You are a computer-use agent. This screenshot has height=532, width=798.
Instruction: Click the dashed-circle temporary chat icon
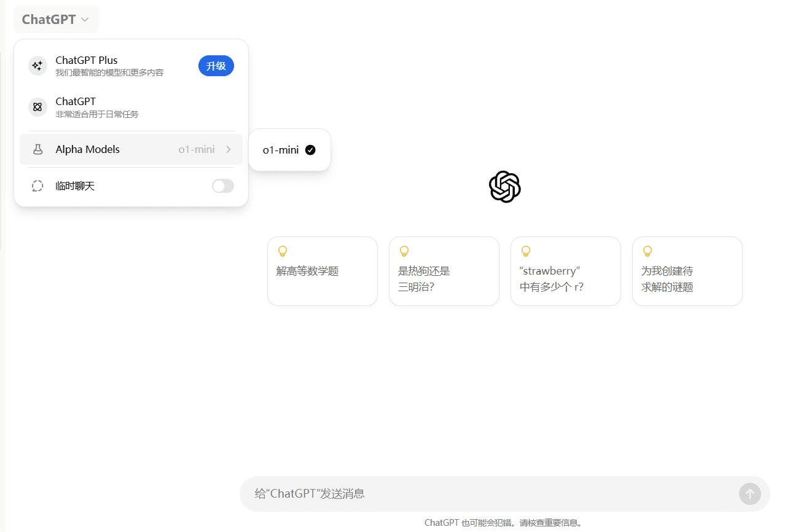click(x=37, y=186)
